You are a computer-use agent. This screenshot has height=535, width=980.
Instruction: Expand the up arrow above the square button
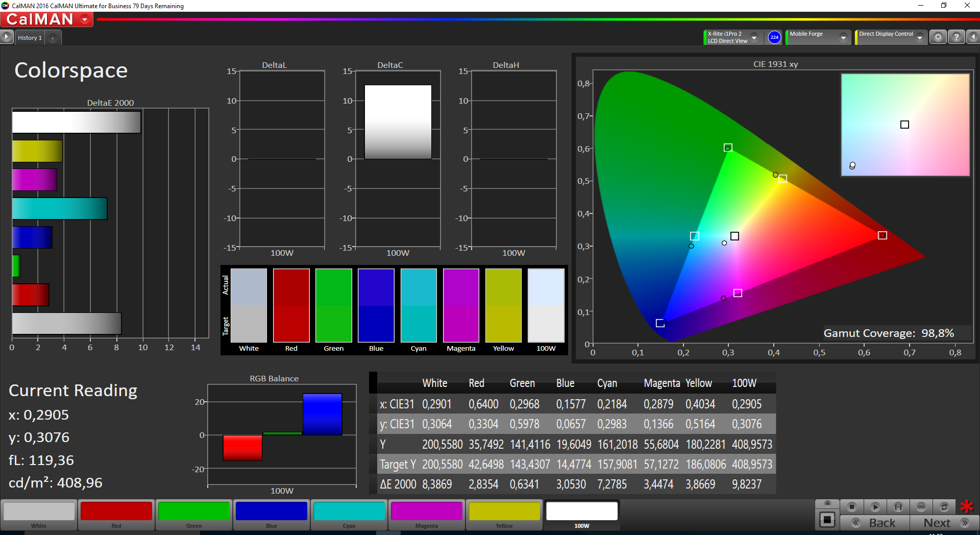click(x=827, y=503)
